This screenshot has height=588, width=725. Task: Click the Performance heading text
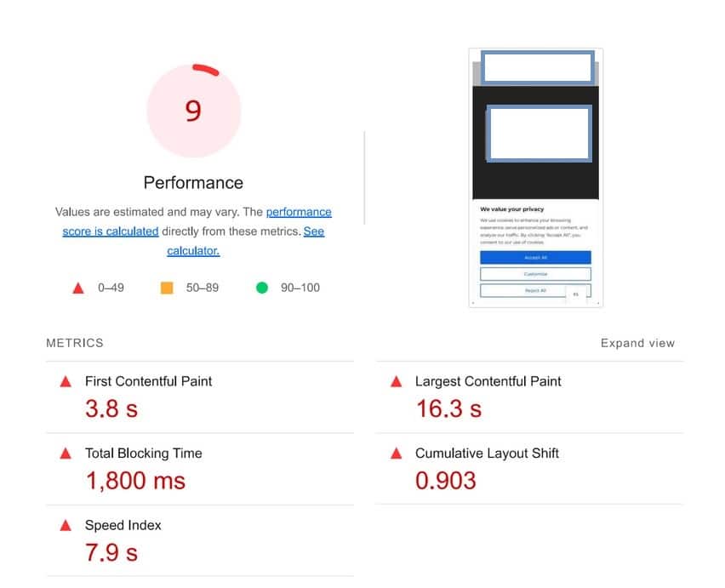tap(193, 183)
